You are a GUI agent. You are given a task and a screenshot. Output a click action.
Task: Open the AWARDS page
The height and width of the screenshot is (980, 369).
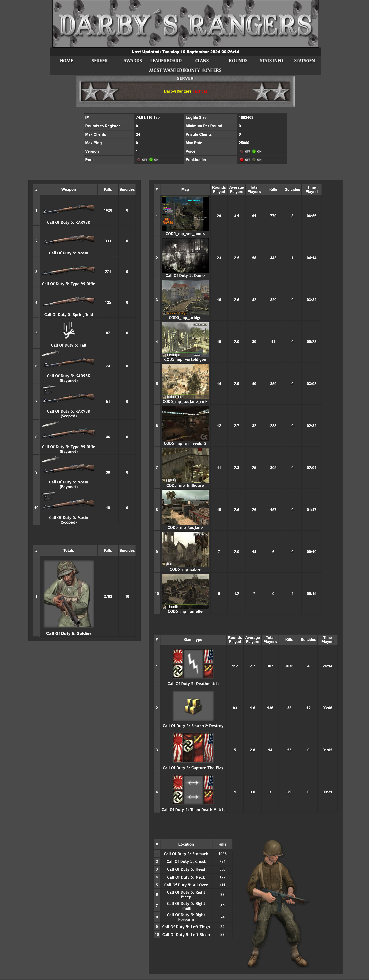pos(133,60)
